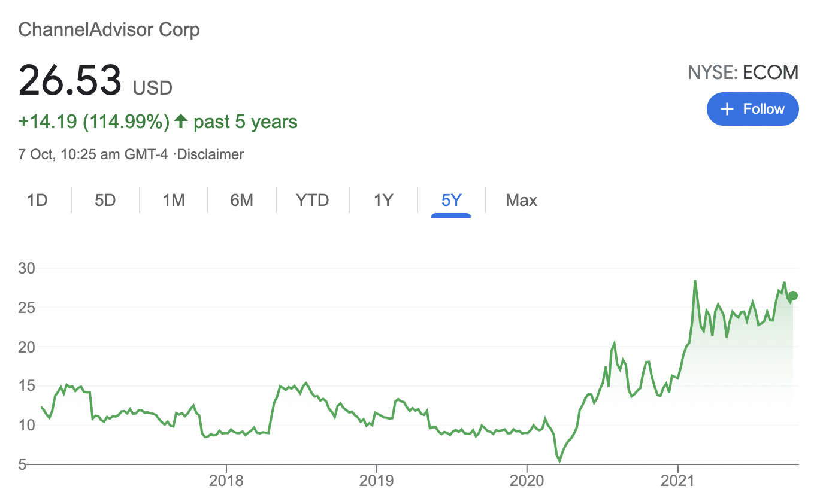Follow the ECOM stock
Viewport: 829px width, 504px height.
(x=752, y=109)
